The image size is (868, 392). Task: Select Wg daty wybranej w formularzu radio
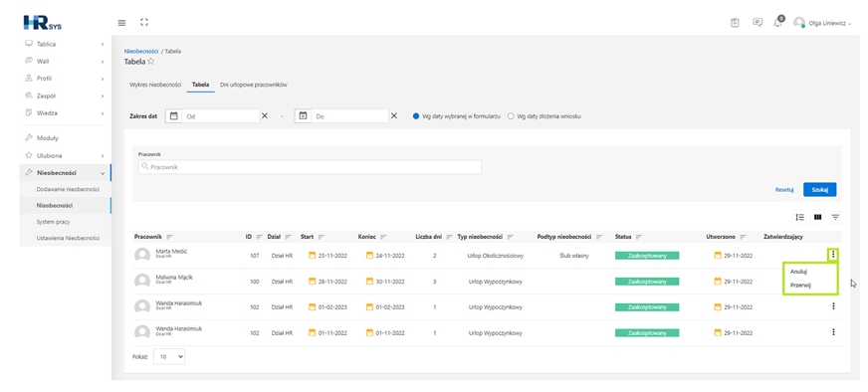[x=416, y=116]
